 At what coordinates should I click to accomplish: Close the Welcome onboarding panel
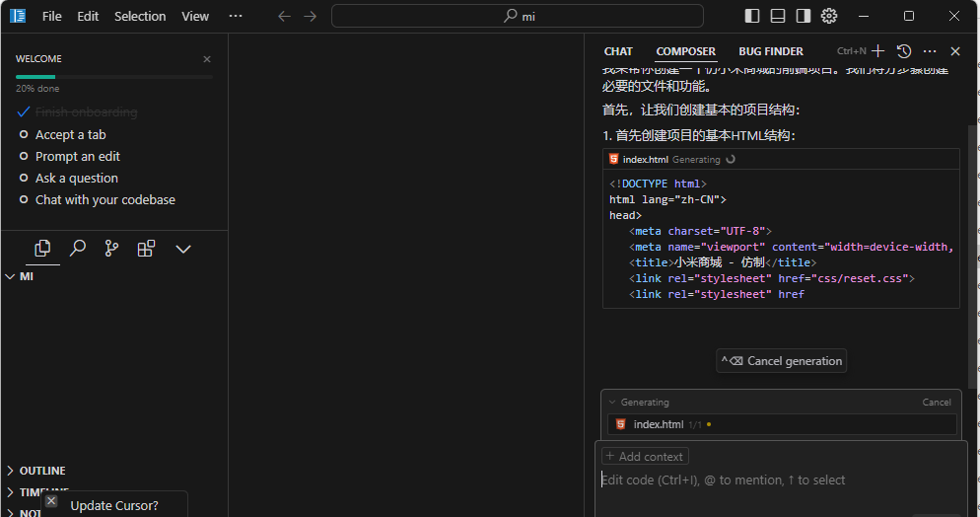coord(207,59)
